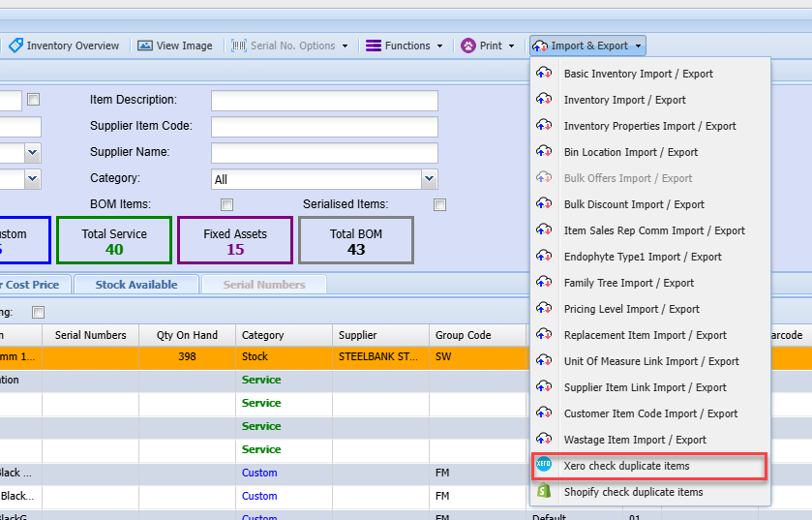812x520 pixels.
Task: Expand the Category dropdown
Action: click(x=429, y=179)
